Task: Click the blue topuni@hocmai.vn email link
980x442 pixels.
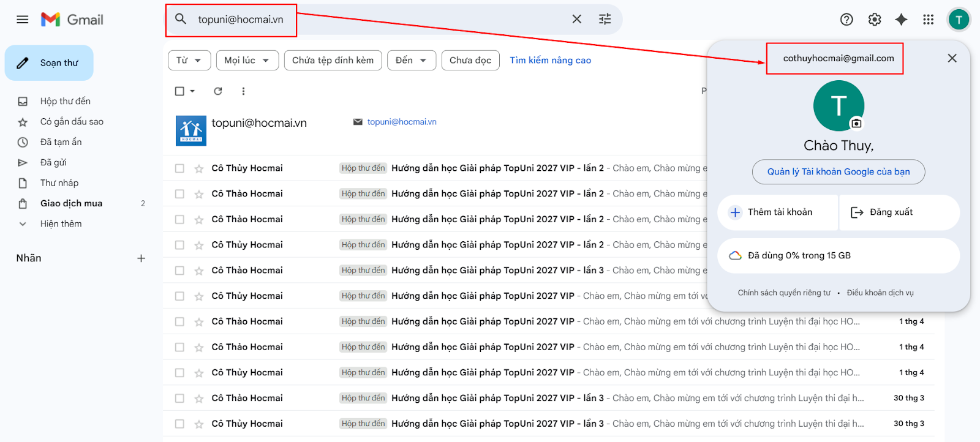Action: pos(402,122)
